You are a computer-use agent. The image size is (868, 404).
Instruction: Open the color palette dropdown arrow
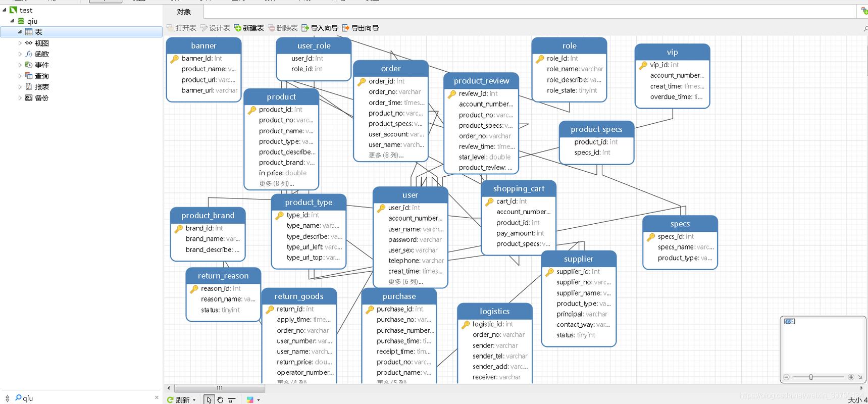pyautogui.click(x=259, y=400)
